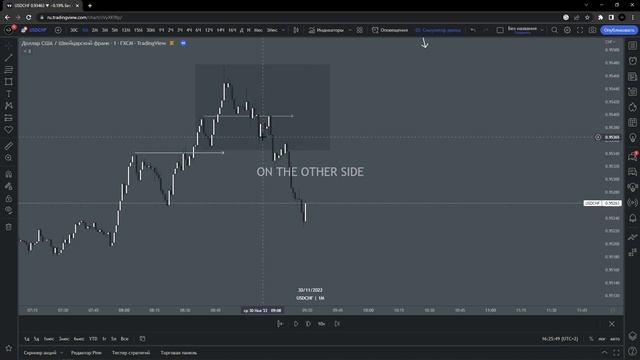Open the prediction and measurement tools

(9, 118)
